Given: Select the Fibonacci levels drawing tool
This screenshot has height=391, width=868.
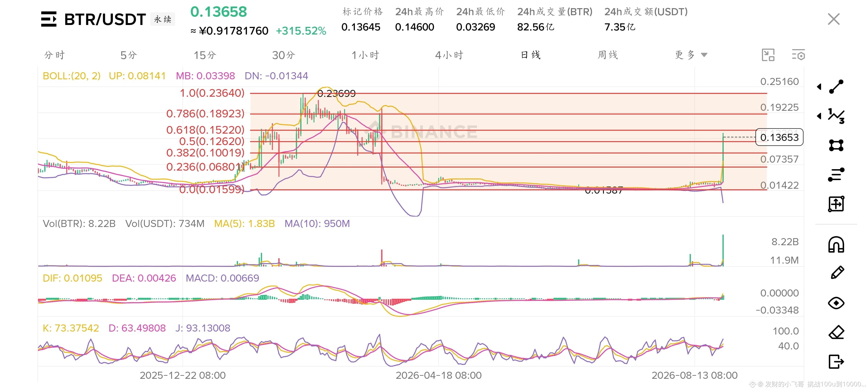Looking at the screenshot, I should tap(836, 174).
